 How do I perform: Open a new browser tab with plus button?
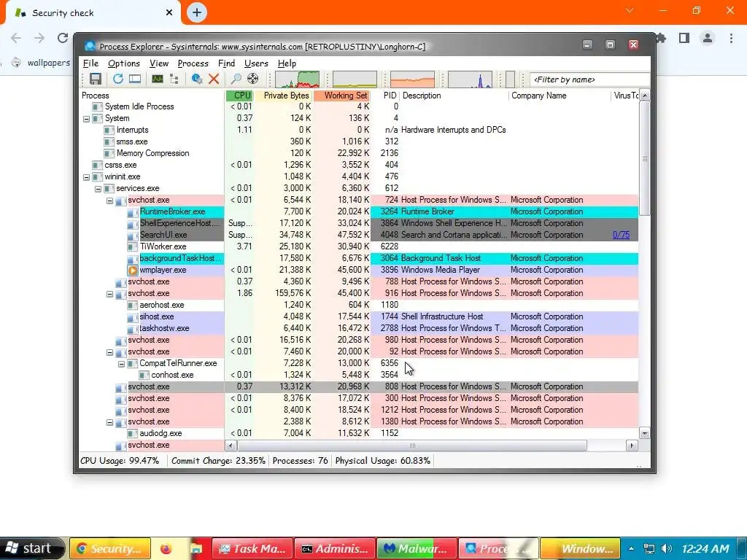tap(197, 12)
